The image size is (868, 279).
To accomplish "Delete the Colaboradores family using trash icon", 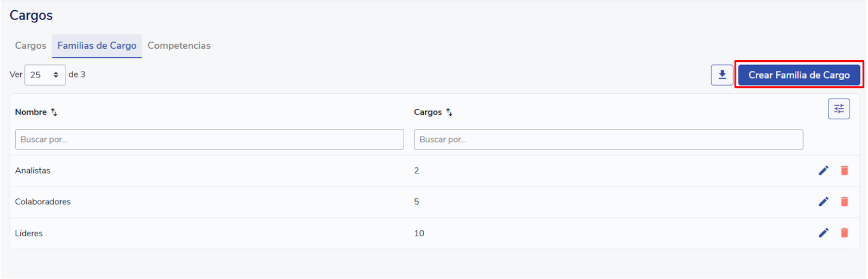I will click(x=845, y=202).
